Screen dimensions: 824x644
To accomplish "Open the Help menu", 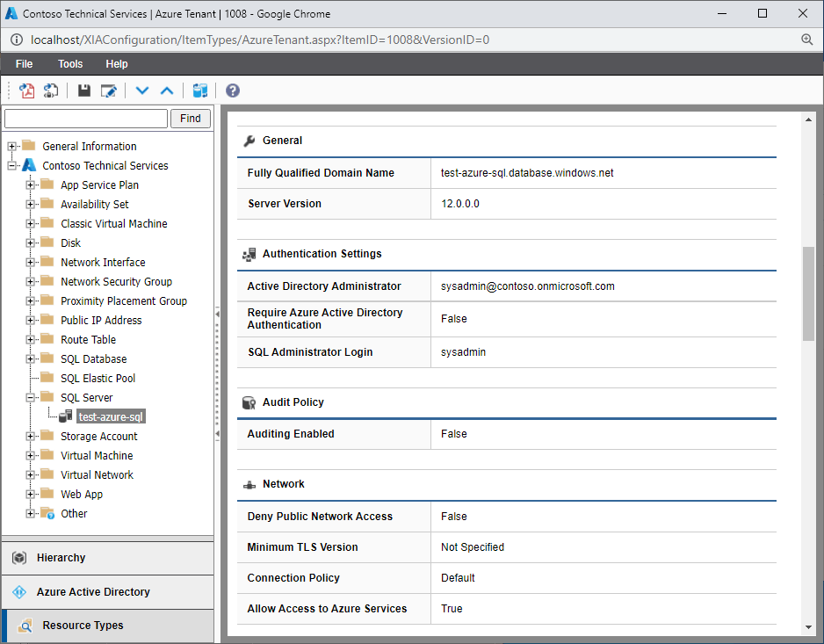I will [117, 64].
